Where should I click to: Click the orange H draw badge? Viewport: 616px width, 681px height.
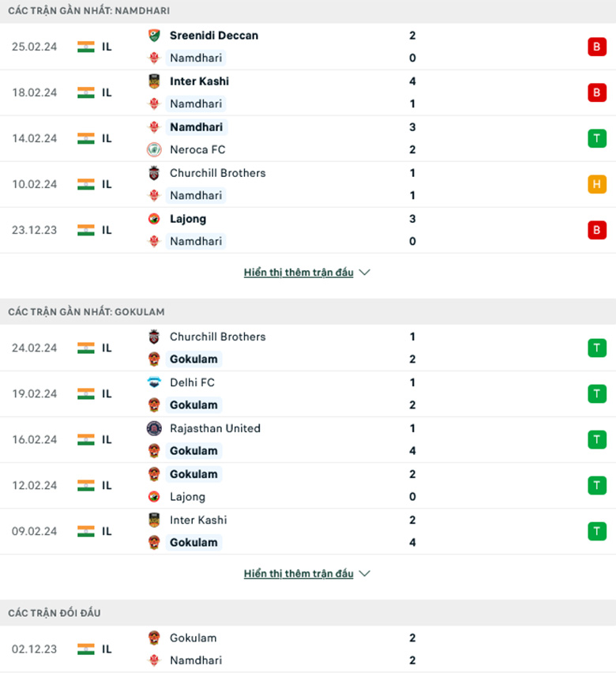[596, 184]
